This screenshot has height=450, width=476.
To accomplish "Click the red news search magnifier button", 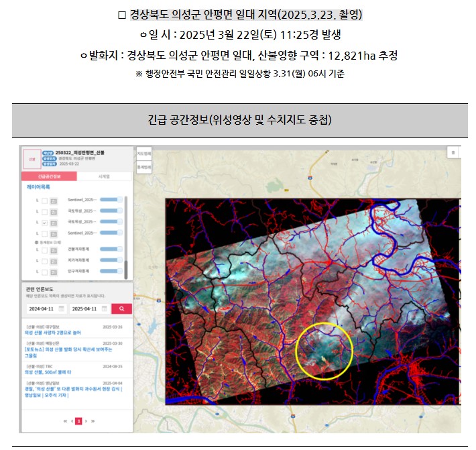I will click(121, 308).
